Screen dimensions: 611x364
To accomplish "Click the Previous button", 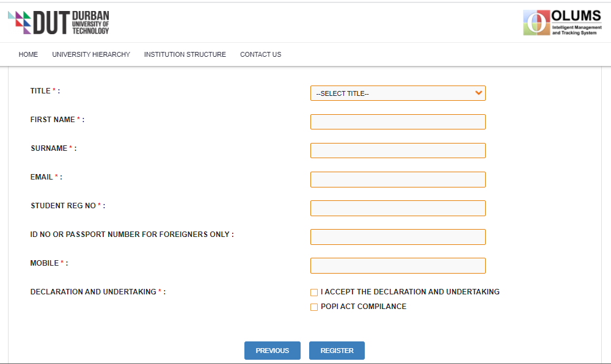I will click(x=273, y=351).
